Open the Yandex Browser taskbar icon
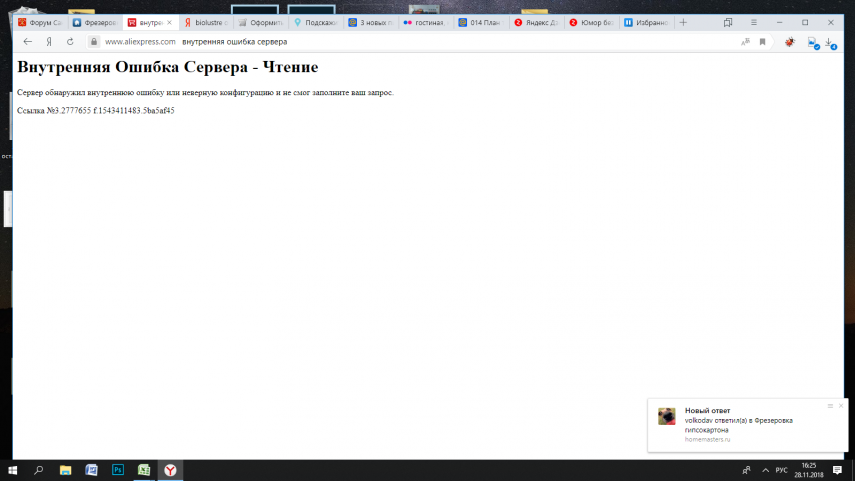The height and width of the screenshot is (481, 855). tap(171, 470)
